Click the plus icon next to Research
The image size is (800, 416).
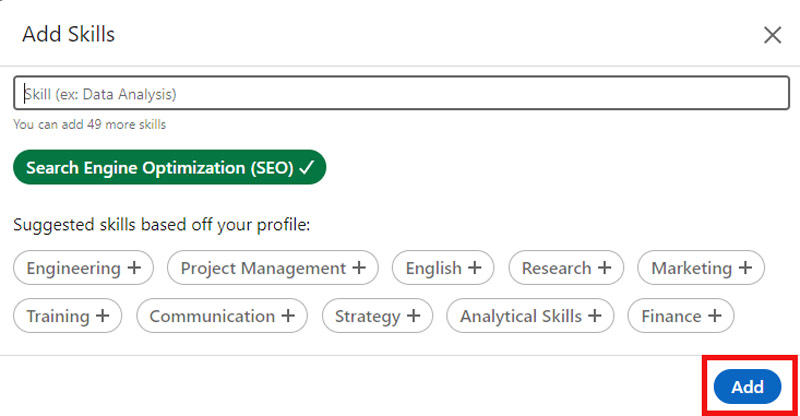(603, 268)
